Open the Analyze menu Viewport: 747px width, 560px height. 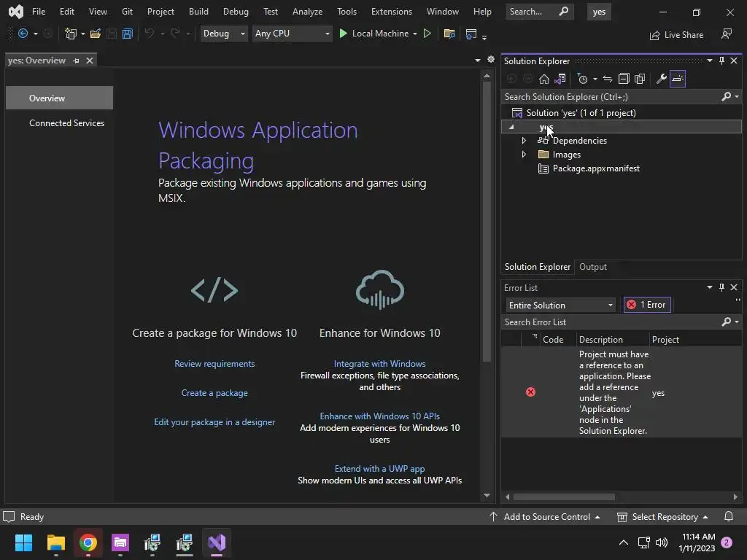(307, 12)
